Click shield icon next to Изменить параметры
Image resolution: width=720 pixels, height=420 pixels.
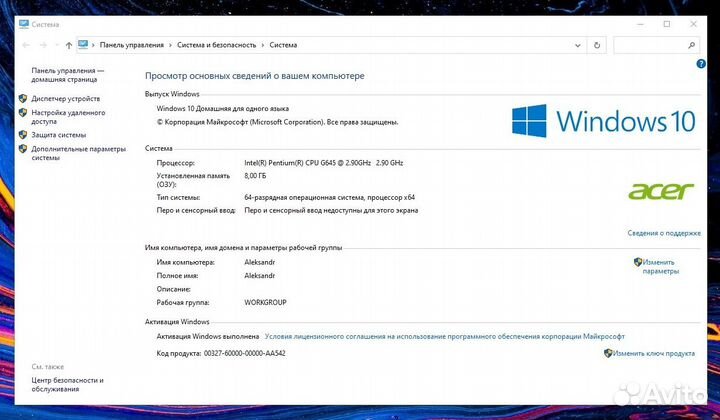click(x=638, y=262)
